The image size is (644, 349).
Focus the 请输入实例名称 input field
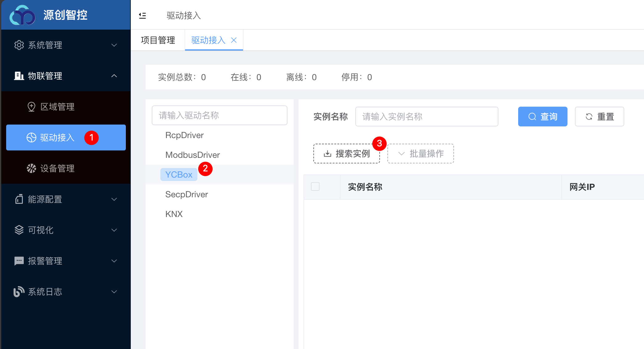pos(427,117)
